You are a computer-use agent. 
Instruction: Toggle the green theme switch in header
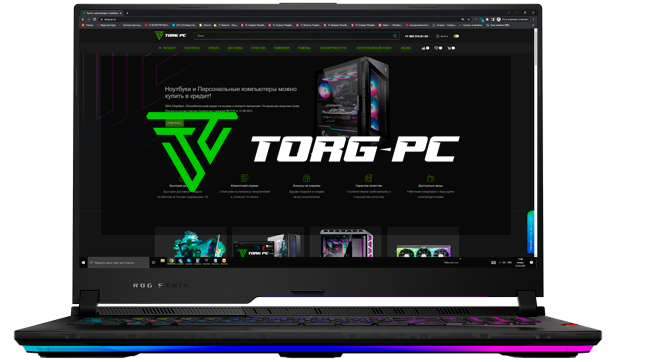coord(456,36)
